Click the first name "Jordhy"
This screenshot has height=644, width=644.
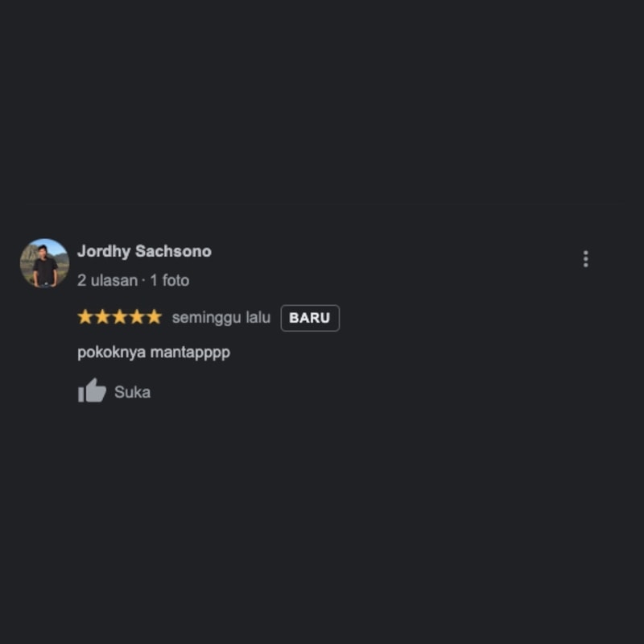[104, 251]
